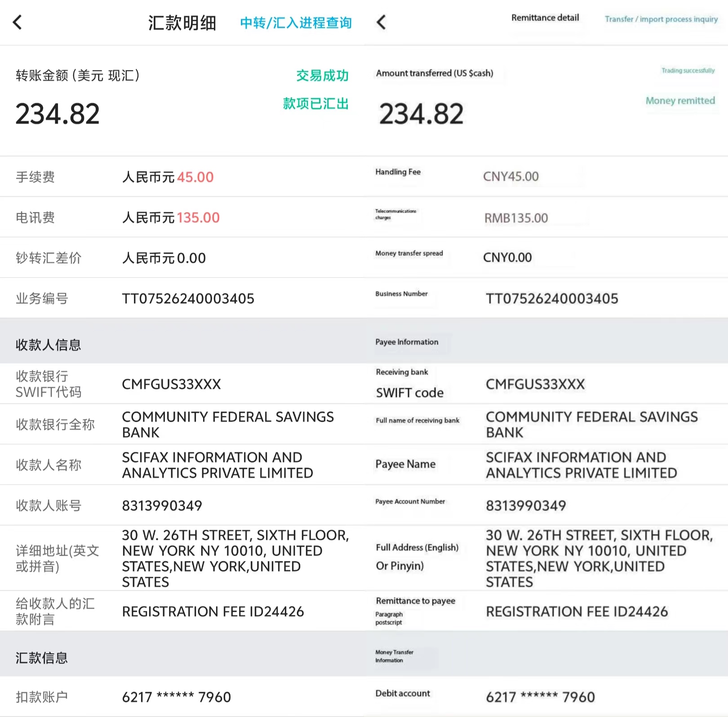Image resolution: width=728 pixels, height=717 pixels.
Task: Click the Trading successfully label
Action: [688, 71]
